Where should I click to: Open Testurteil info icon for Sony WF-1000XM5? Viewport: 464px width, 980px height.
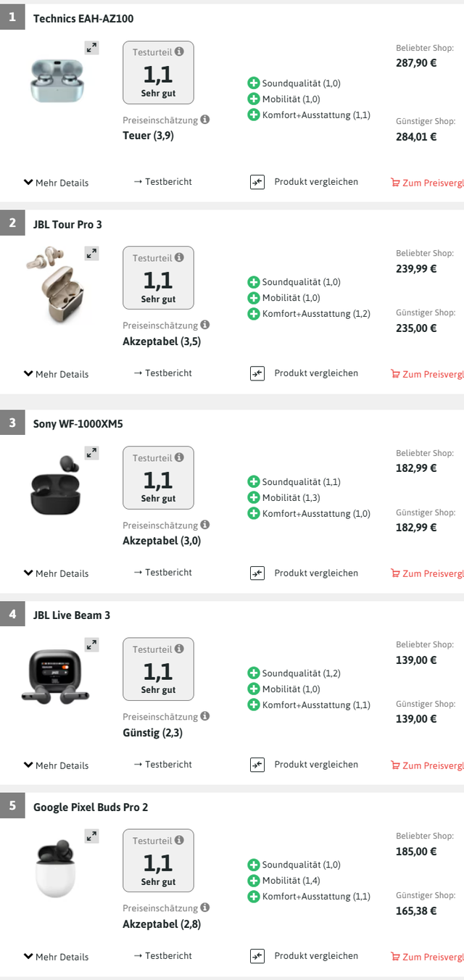(179, 457)
